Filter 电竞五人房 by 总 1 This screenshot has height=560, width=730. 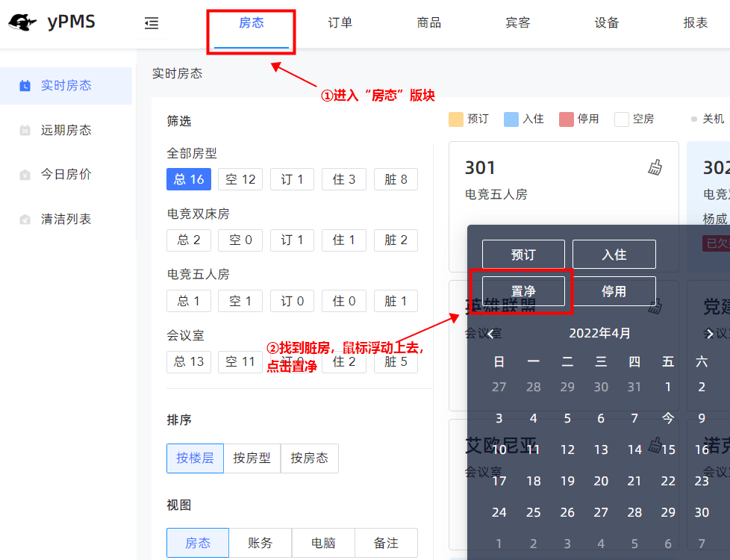pyautogui.click(x=189, y=301)
